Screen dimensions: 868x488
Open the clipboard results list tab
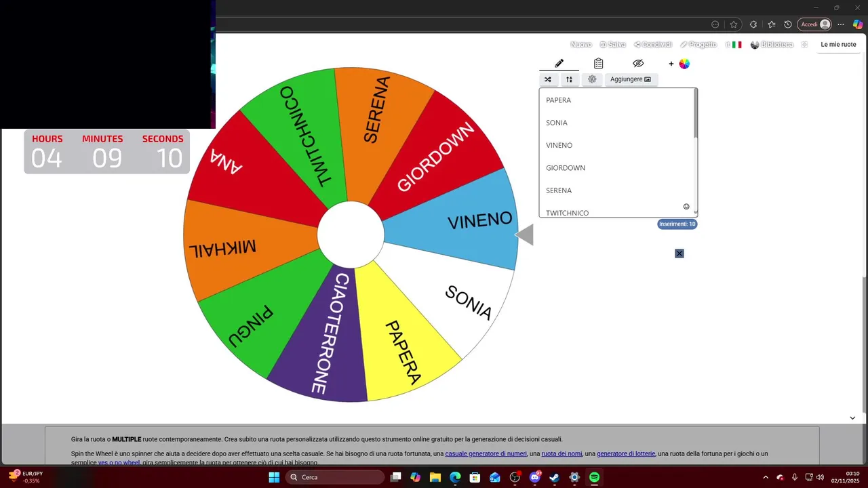[598, 63]
